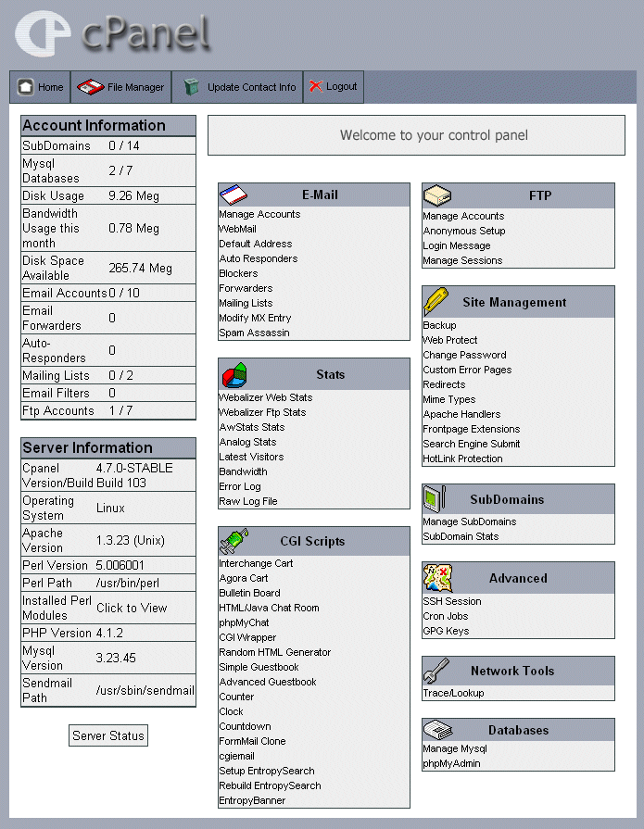Click the CGI Scripts section icon
Image resolution: width=644 pixels, height=829 pixels.
(x=234, y=541)
